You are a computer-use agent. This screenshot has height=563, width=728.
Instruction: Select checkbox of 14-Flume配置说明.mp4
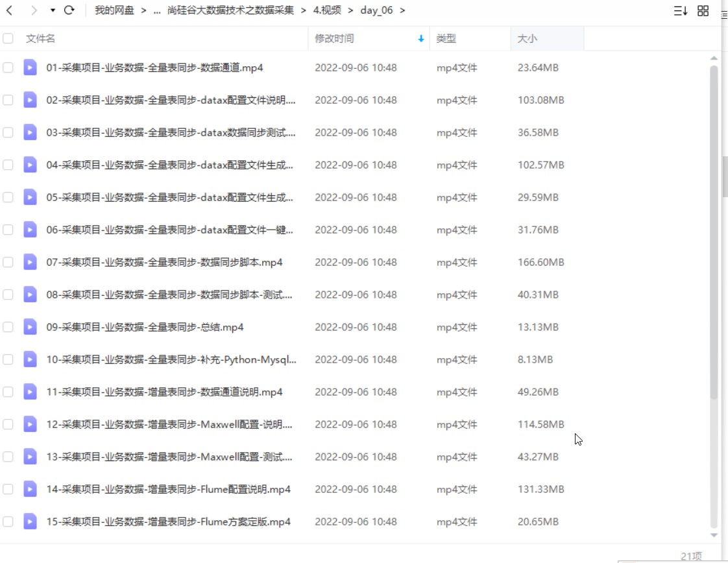coord(8,489)
